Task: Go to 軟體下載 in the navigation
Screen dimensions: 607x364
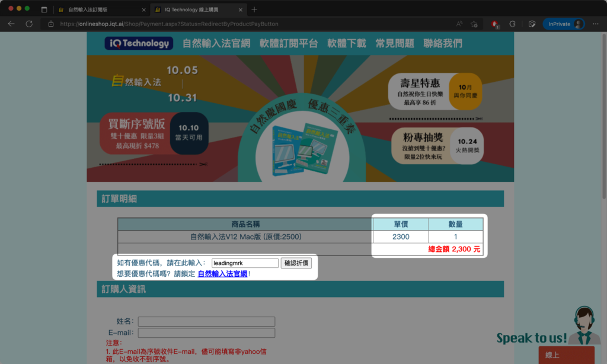Action: [x=346, y=43]
